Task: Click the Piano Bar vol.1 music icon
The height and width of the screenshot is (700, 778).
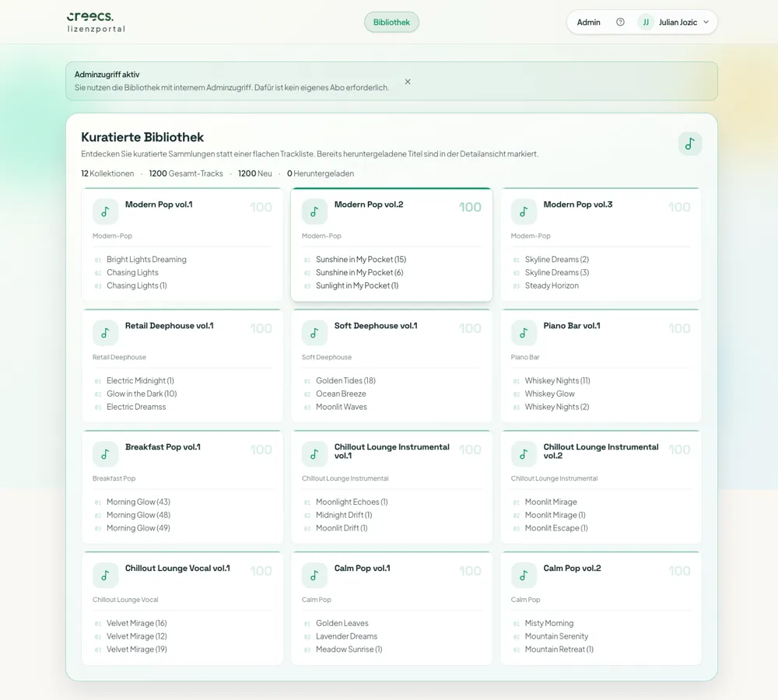Action: (x=524, y=333)
